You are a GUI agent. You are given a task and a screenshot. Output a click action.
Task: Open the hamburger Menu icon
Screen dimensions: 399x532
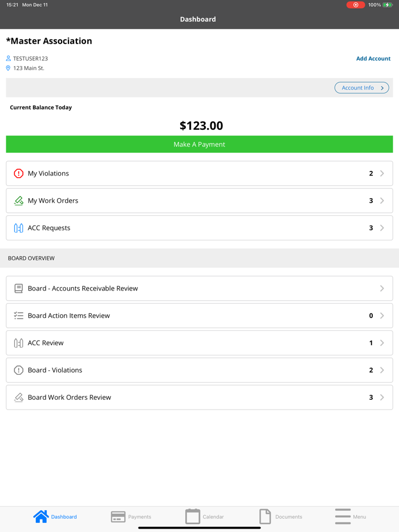click(x=343, y=517)
